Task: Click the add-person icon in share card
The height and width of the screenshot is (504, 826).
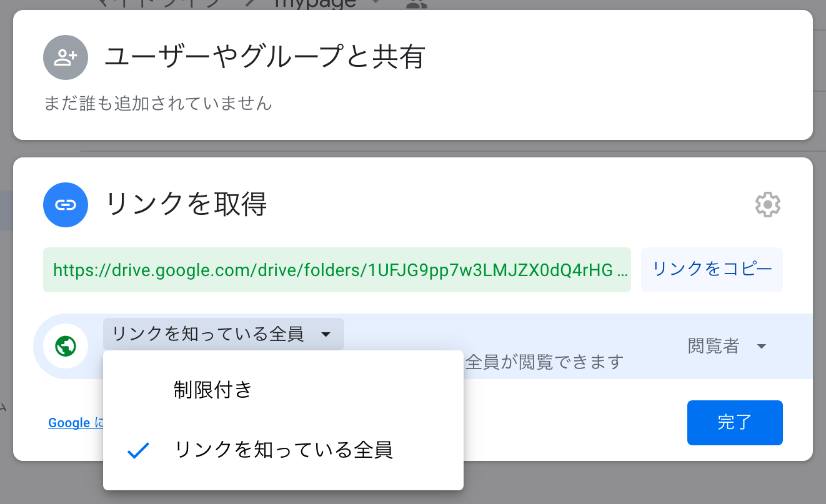Action: (x=66, y=57)
